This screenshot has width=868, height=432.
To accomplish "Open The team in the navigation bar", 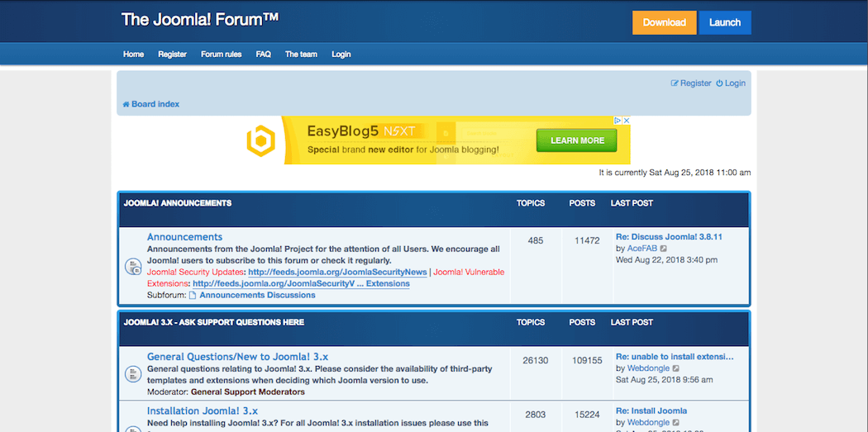I will (x=301, y=55).
